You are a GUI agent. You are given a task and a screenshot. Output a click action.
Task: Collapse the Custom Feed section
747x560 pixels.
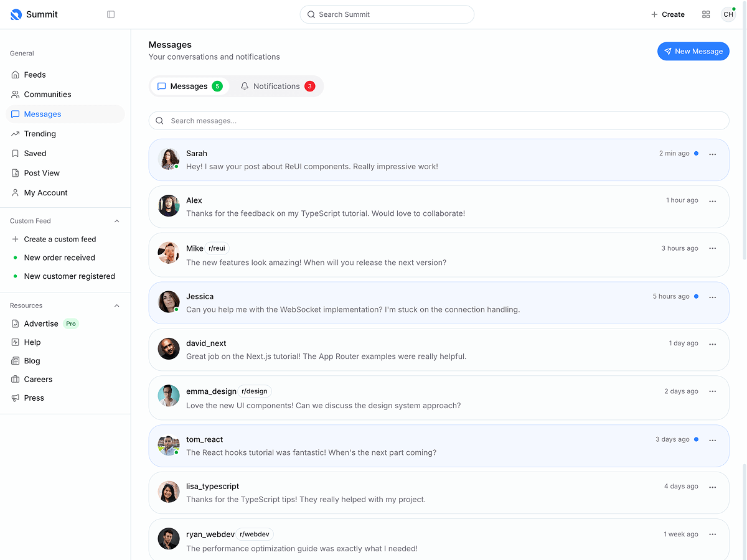click(x=116, y=220)
